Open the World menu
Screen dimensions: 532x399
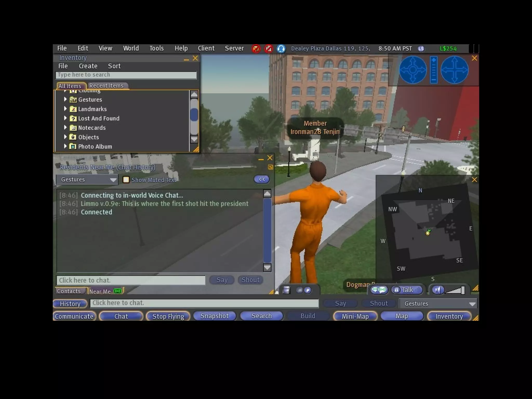[131, 48]
